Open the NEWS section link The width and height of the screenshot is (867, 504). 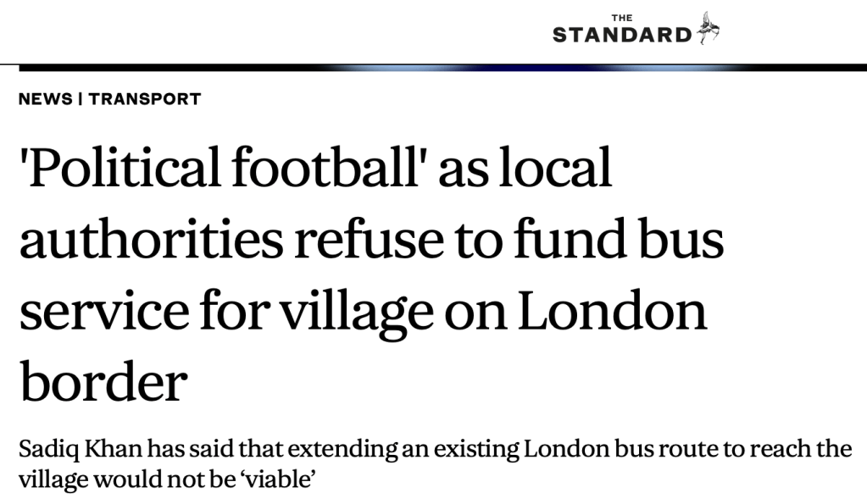pyautogui.click(x=45, y=99)
